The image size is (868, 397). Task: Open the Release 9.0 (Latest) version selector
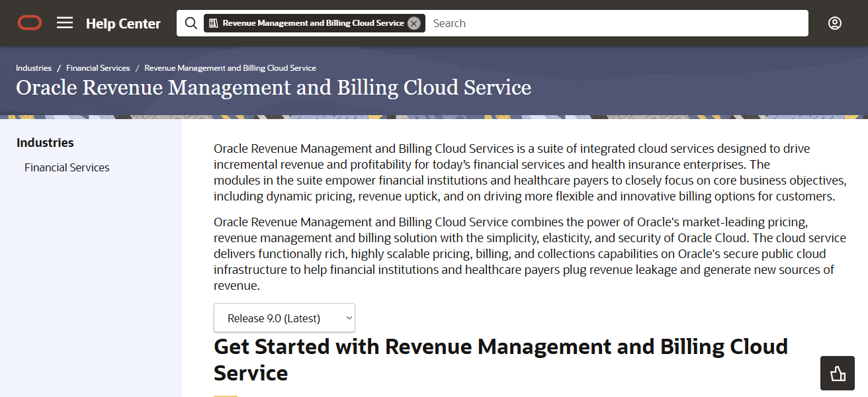tap(284, 318)
